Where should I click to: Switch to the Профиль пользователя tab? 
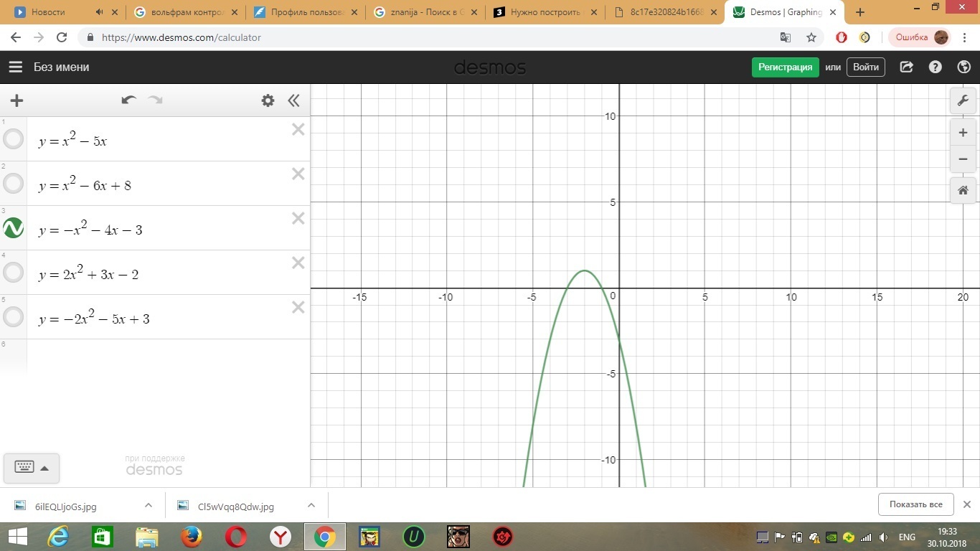tap(305, 12)
